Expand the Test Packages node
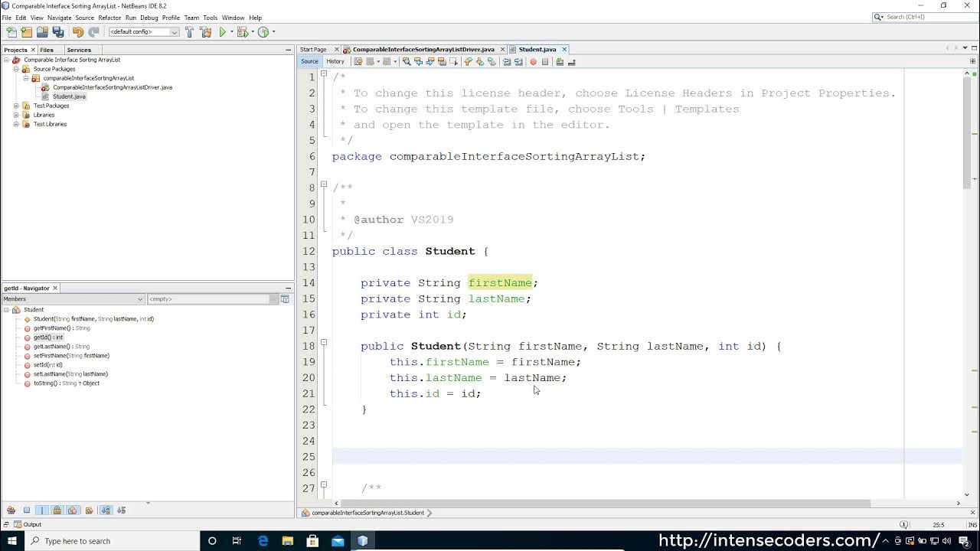 point(16,106)
